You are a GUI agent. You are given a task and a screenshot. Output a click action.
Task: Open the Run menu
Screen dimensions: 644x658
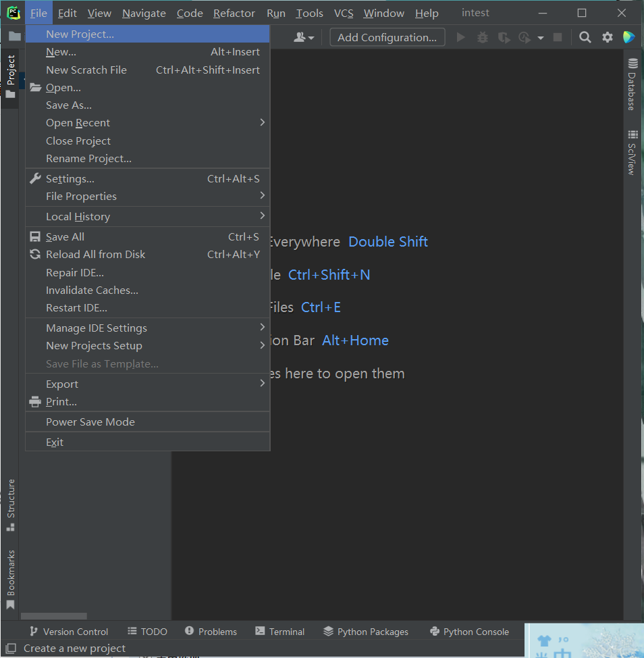point(276,13)
